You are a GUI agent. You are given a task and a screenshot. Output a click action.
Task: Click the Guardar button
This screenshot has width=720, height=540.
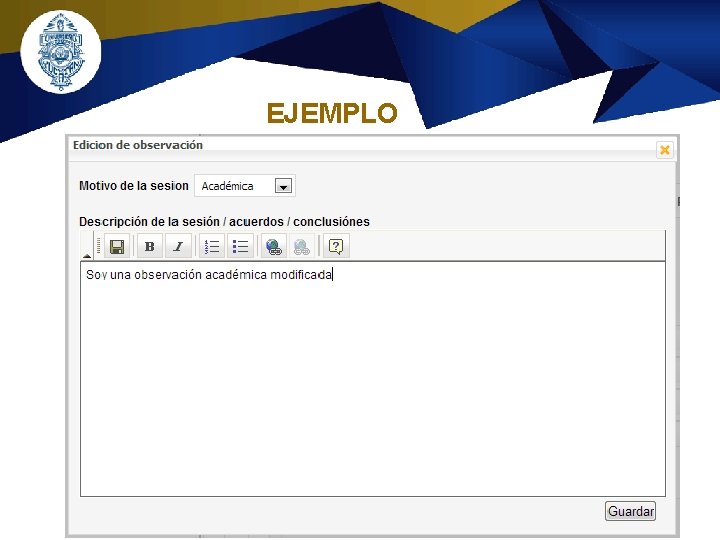pos(630,511)
